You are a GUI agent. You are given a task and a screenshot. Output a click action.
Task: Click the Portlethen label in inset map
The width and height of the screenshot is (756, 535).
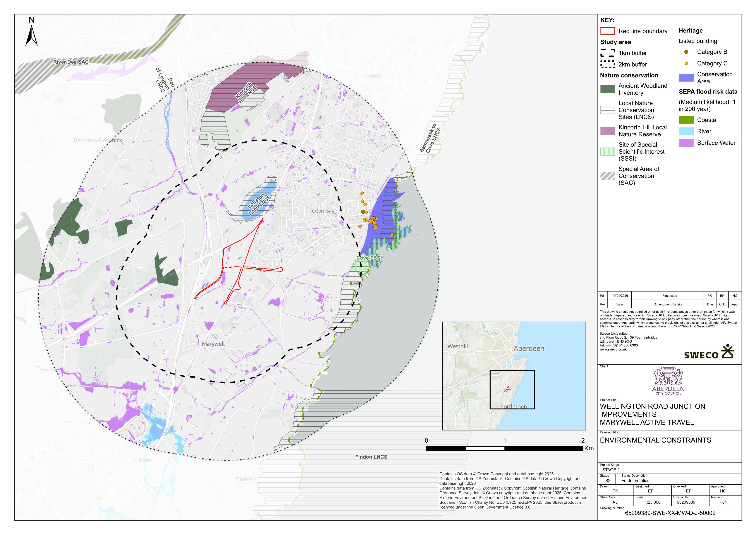point(513,406)
